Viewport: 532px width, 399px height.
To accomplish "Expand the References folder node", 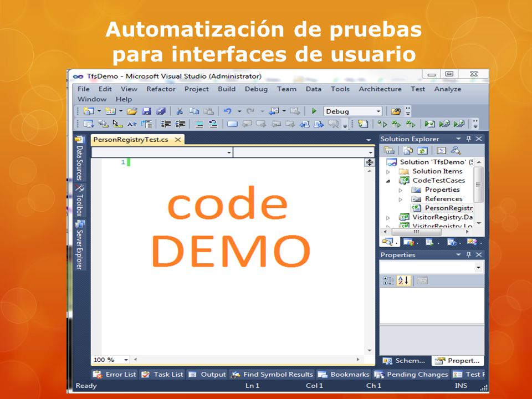I will [x=400, y=199].
